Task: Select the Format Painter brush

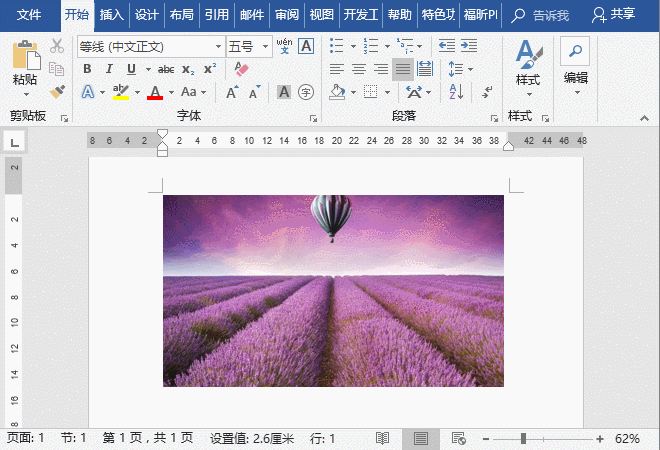Action: tap(56, 92)
